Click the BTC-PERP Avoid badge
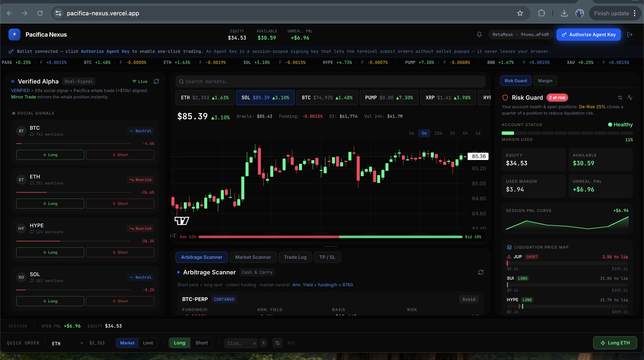Viewport: 644px width, 360px height. tap(469, 299)
